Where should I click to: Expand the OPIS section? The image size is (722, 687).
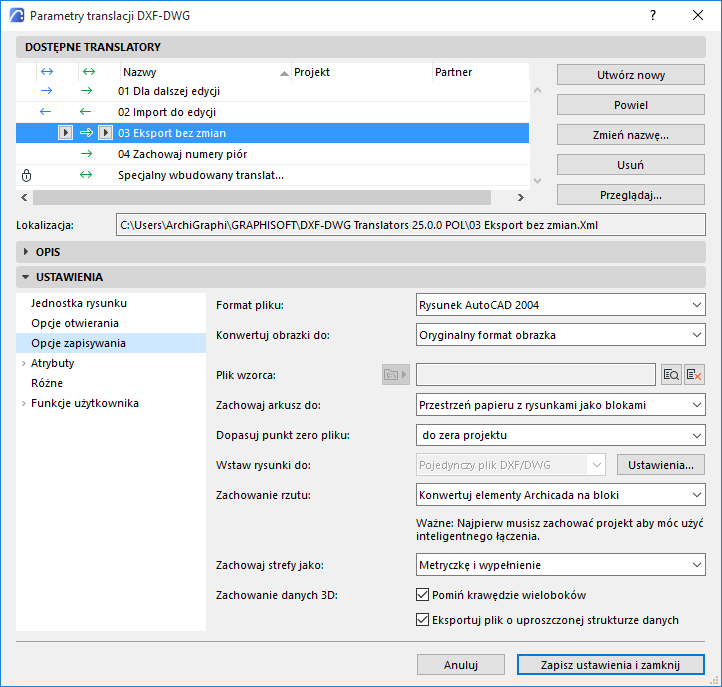click(26, 252)
